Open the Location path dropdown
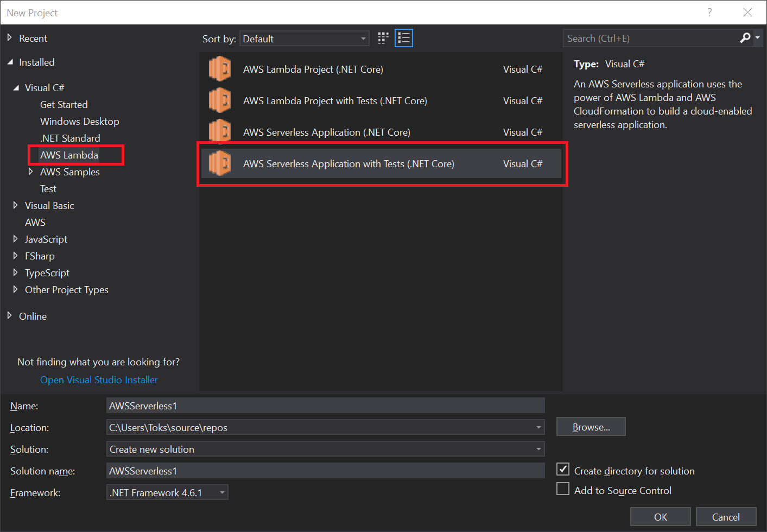The height and width of the screenshot is (532, 767). 538,427
